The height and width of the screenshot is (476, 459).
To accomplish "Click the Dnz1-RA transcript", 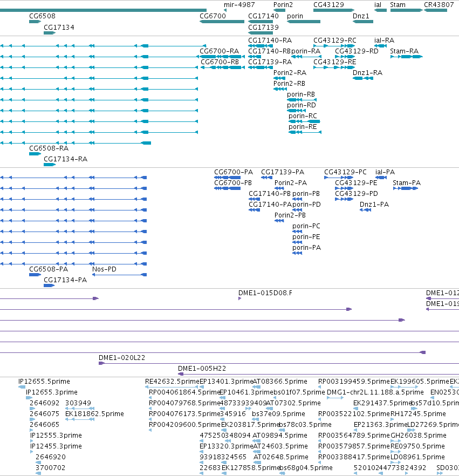I will tap(367, 73).
